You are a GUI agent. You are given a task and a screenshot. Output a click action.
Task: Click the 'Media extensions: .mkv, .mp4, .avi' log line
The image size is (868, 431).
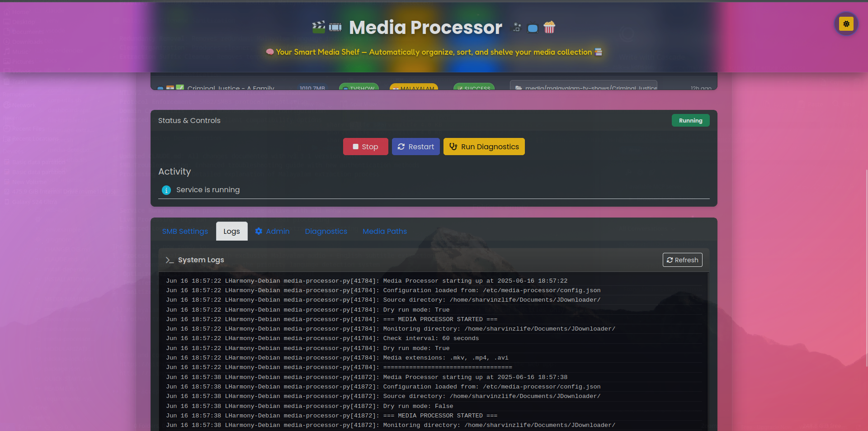pos(337,358)
